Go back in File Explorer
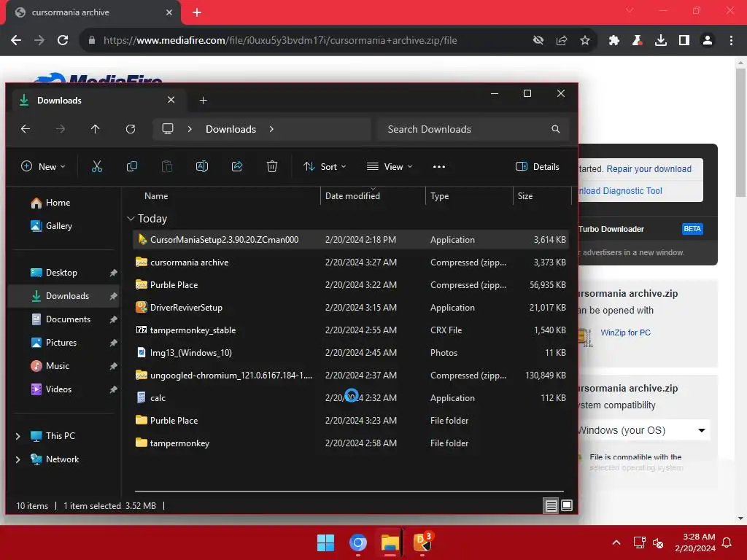Viewport: 747px width, 560px height. (x=26, y=129)
